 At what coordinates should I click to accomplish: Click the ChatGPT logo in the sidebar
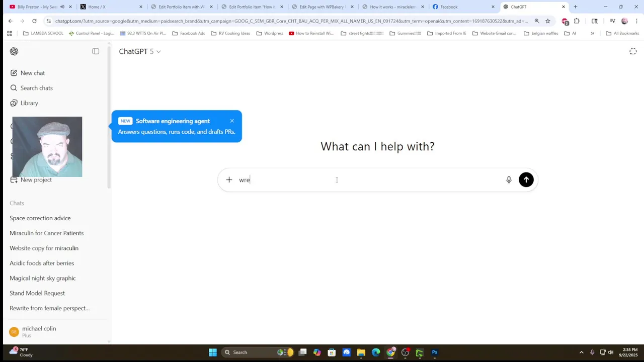point(14,51)
